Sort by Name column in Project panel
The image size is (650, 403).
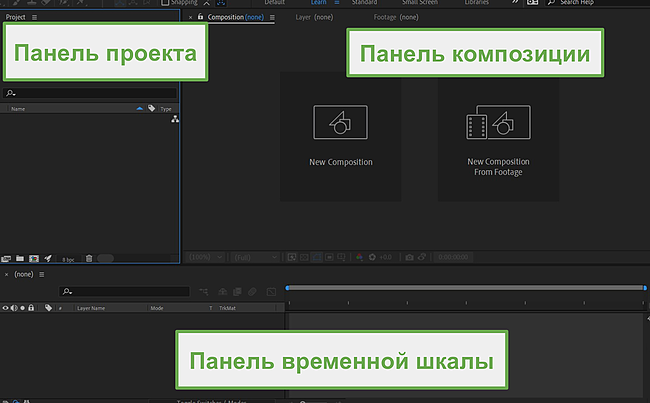click(x=18, y=109)
